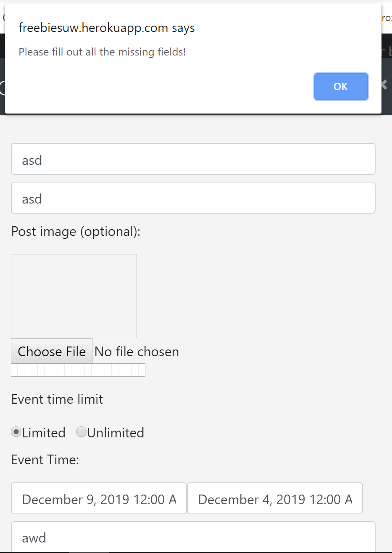Focus the first 'asd' text field
392x553 pixels.
193,159
